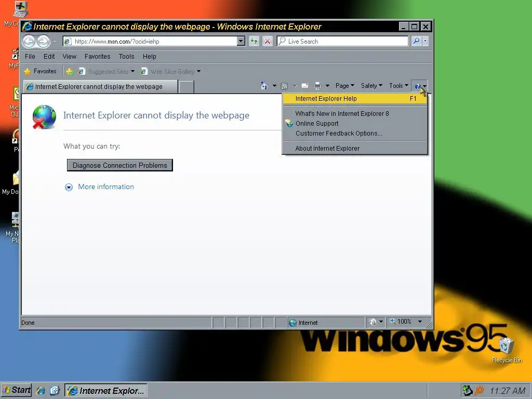532x399 pixels.
Task: Click the Internet security zone indicator
Action: click(326, 323)
